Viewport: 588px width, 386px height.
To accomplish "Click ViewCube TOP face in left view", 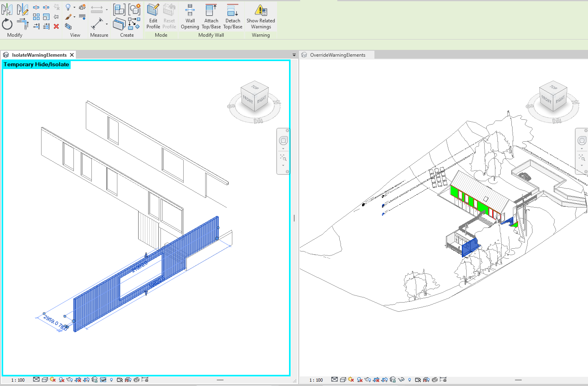I will [x=255, y=87].
